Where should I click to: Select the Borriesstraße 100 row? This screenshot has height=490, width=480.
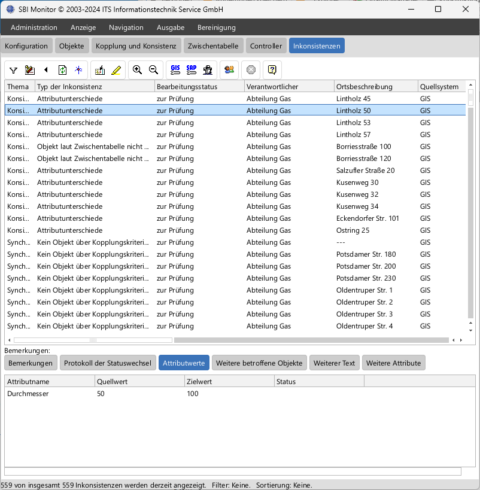tap(235, 147)
